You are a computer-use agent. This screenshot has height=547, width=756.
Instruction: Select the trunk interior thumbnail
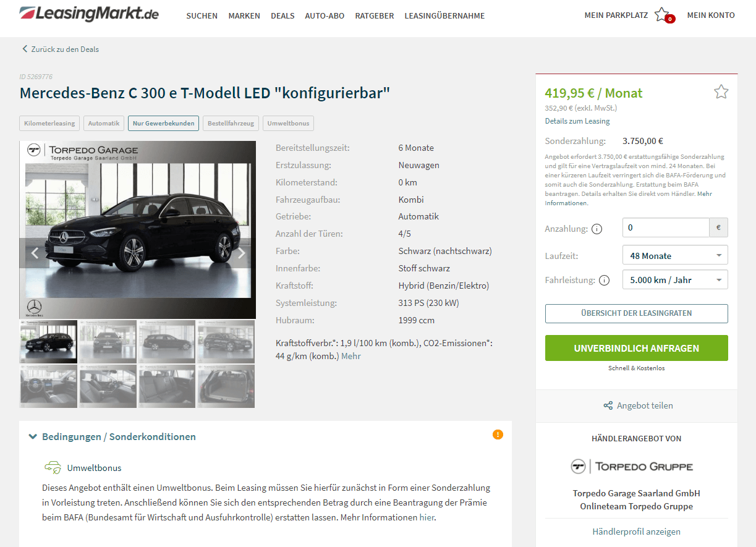click(226, 386)
